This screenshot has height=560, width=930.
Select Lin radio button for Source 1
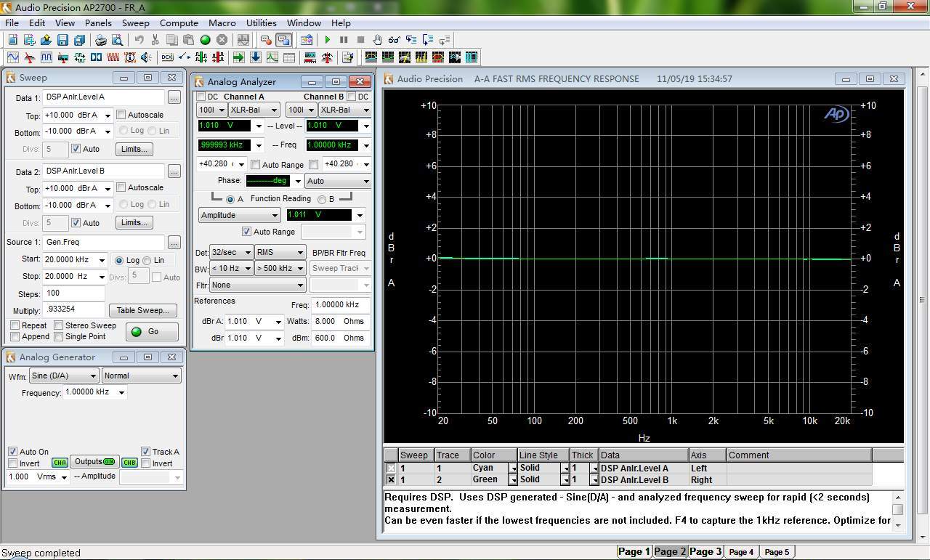147,260
